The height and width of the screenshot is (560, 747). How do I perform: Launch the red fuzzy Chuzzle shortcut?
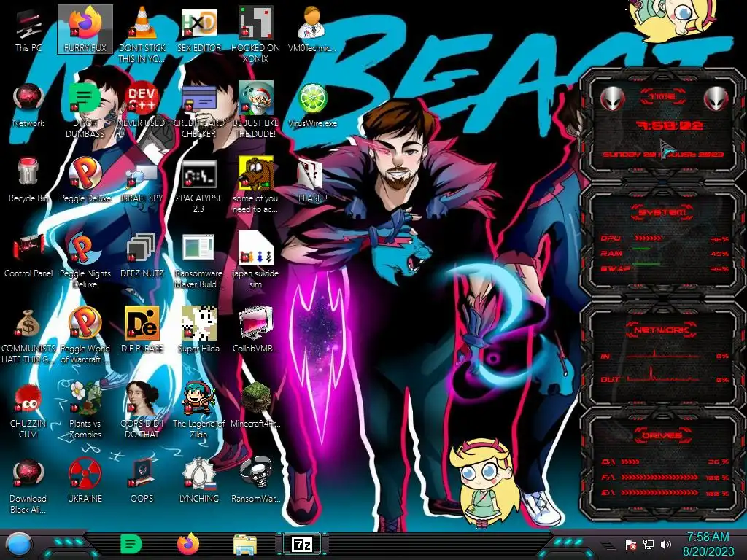pyautogui.click(x=28, y=411)
